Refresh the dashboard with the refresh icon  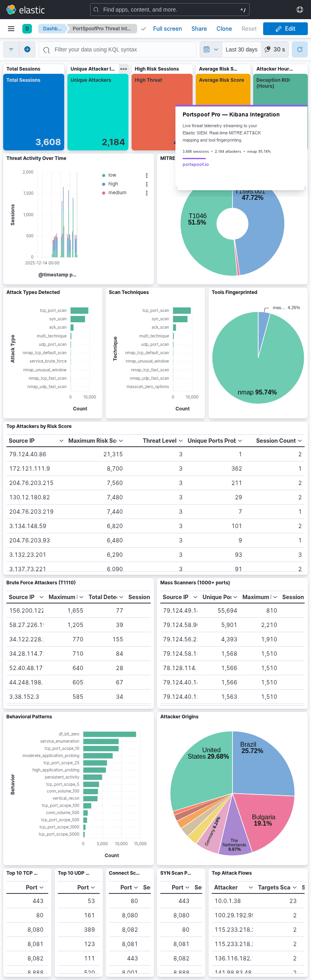(x=300, y=49)
